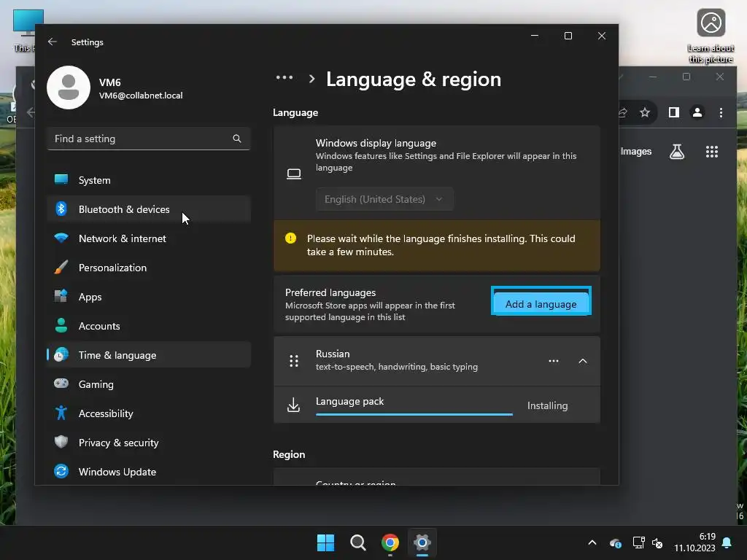Open the Russian language more options menu
Image resolution: width=747 pixels, height=560 pixels.
pos(553,361)
